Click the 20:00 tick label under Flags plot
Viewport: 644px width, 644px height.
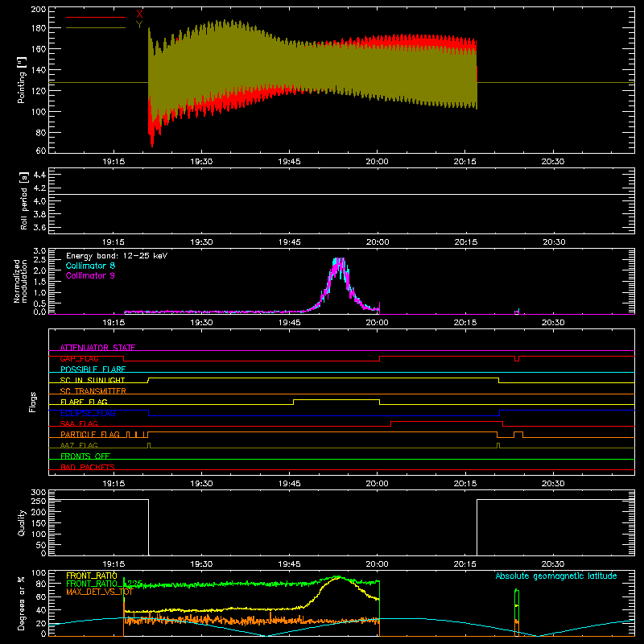tap(377, 484)
